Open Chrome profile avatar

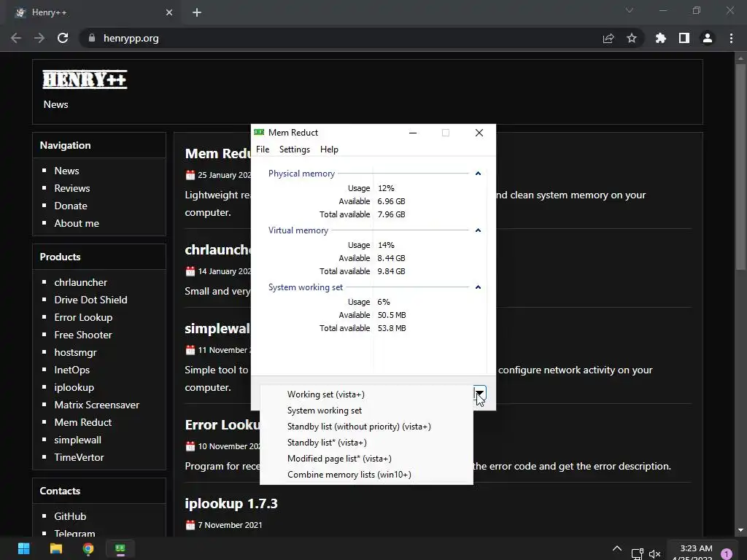708,38
